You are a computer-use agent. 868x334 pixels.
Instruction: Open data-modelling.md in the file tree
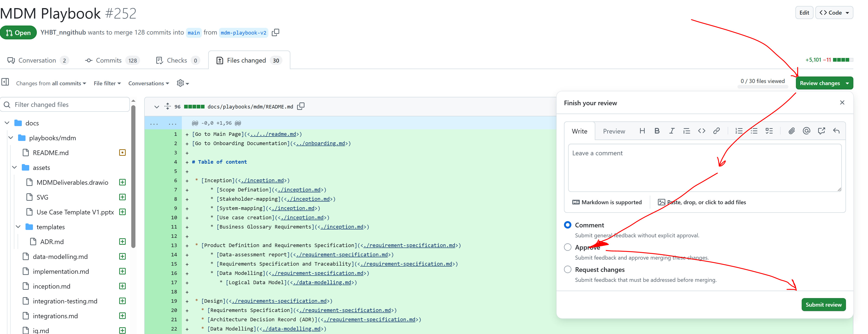pyautogui.click(x=60, y=257)
